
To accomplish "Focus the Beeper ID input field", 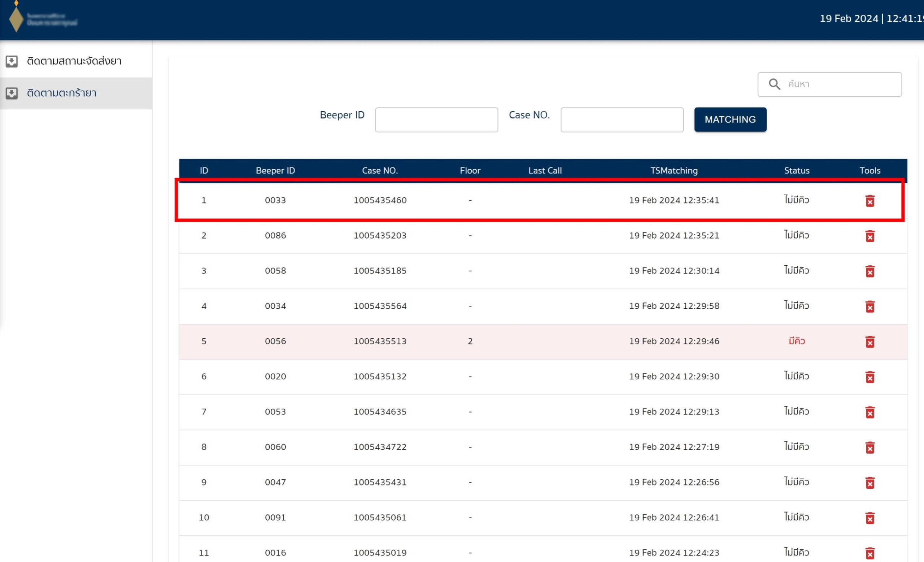I will (436, 119).
